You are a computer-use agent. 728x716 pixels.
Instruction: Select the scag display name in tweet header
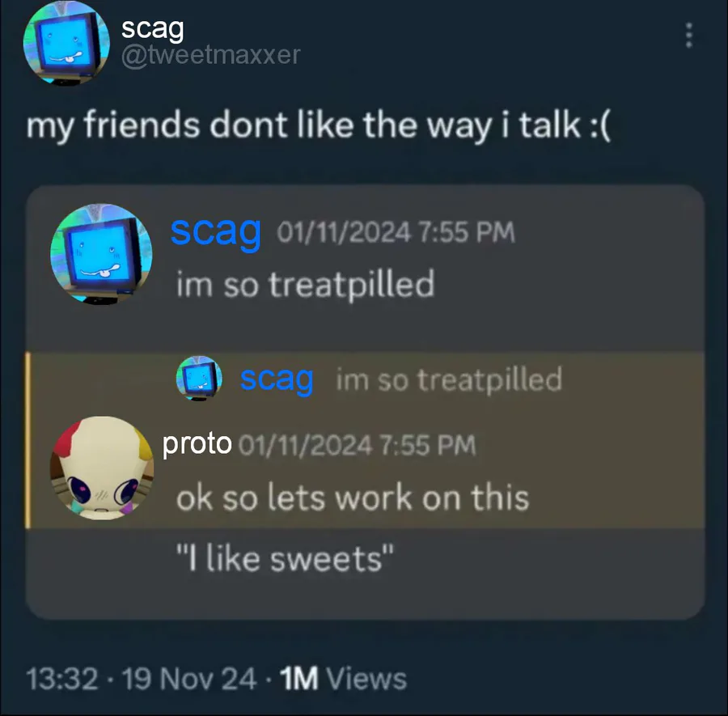(x=153, y=29)
